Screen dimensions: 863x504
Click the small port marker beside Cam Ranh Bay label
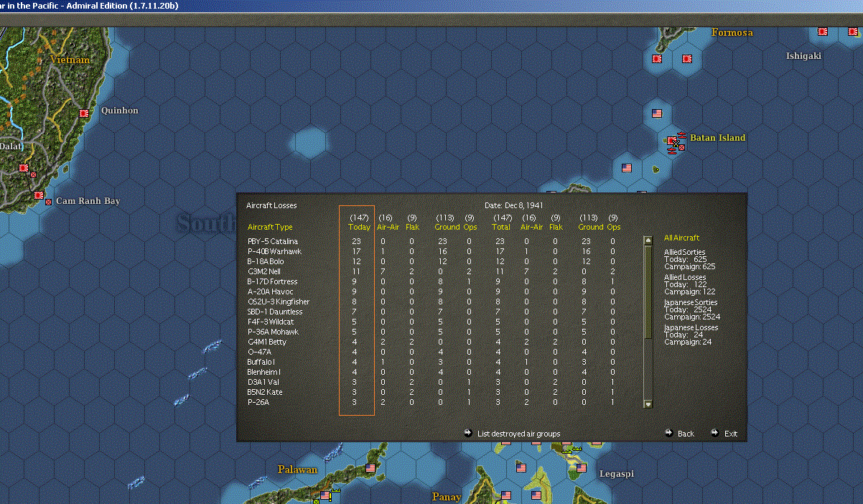click(48, 202)
